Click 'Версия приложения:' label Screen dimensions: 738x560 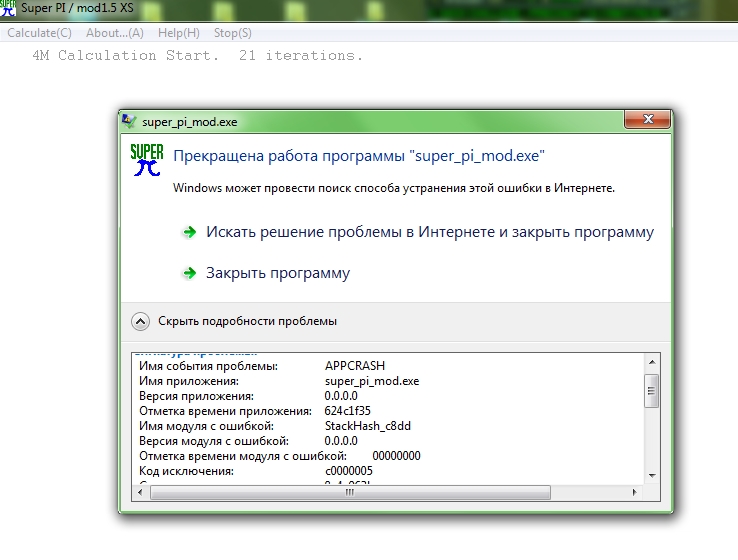tap(196, 396)
